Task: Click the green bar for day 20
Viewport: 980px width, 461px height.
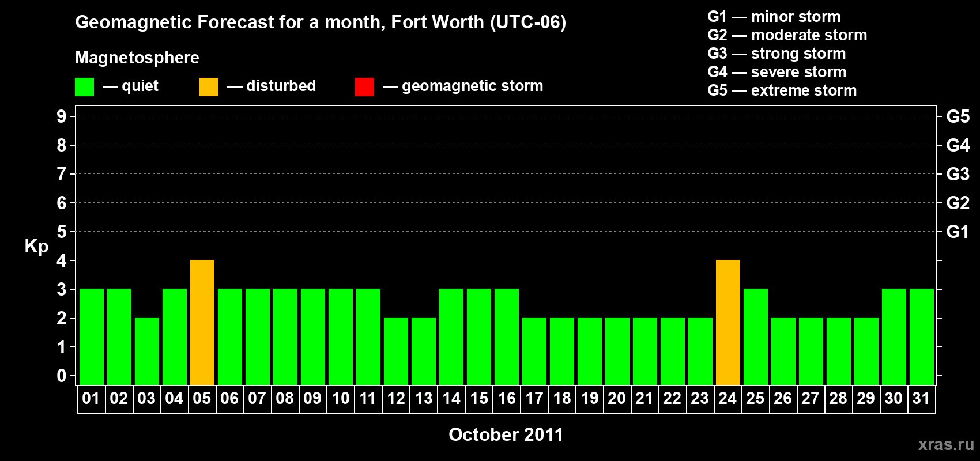Action: point(617,351)
